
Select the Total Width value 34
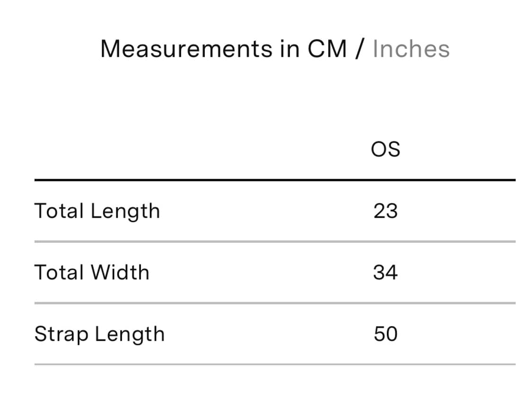coord(385,273)
